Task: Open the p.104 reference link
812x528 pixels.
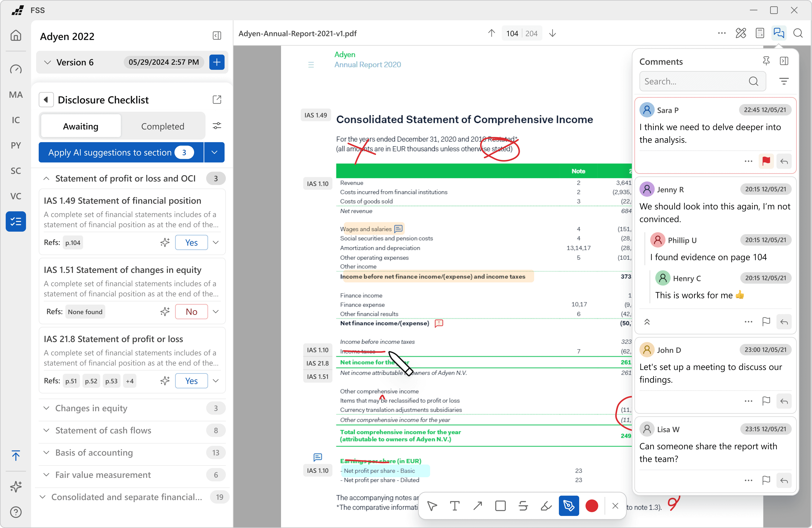Action: [73, 243]
